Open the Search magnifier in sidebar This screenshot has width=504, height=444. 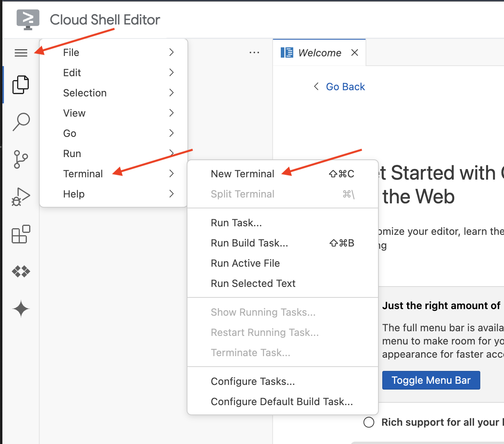click(21, 122)
